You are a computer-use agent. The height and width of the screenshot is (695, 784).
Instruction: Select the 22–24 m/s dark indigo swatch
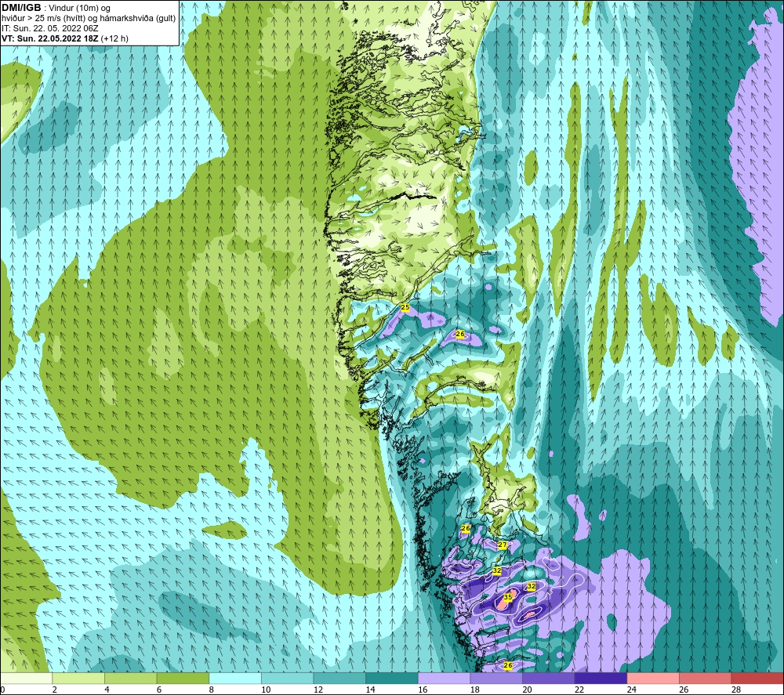point(601,678)
